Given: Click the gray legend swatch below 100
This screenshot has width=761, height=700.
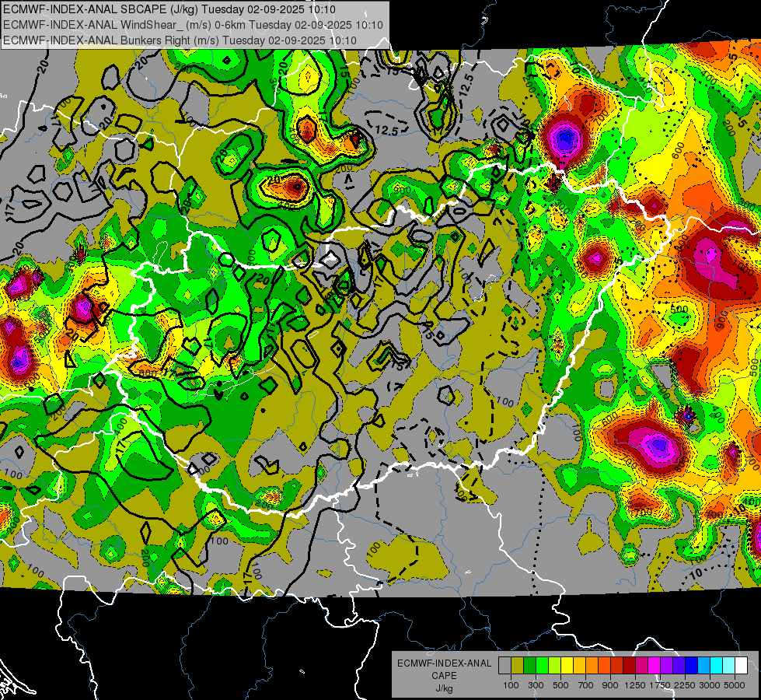Looking at the screenshot, I should (504, 666).
